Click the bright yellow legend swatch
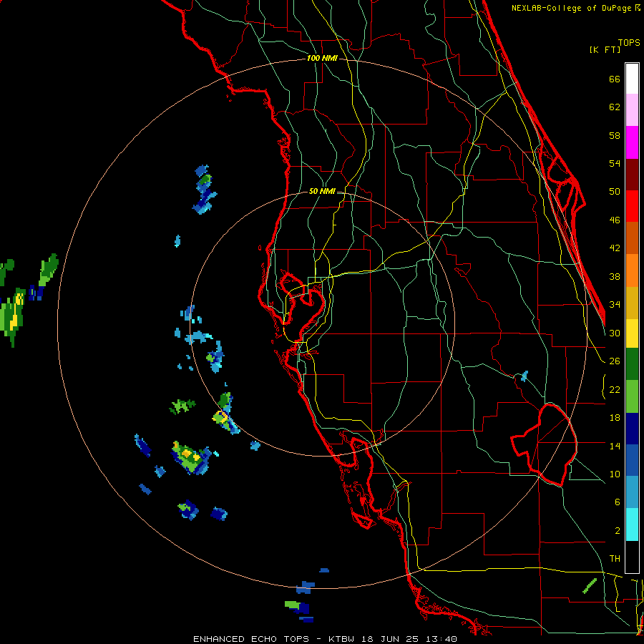Image resolution: width=644 pixels, height=644 pixels. coord(632,333)
